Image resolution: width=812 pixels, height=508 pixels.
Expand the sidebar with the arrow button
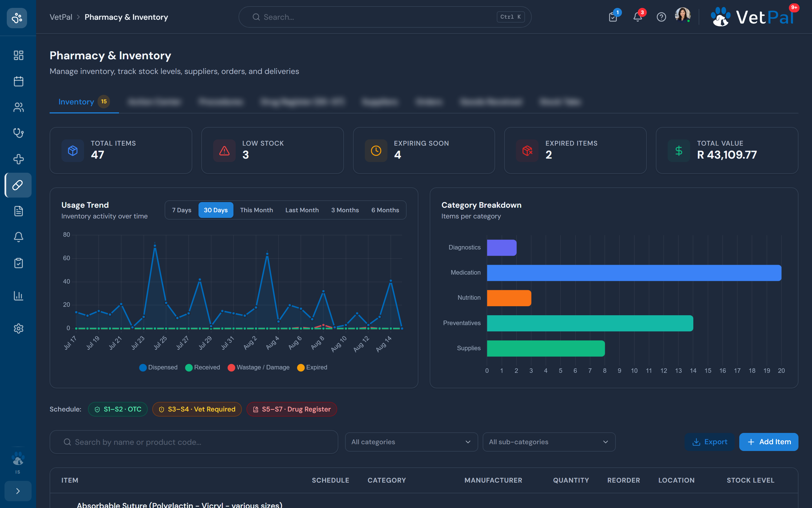18,491
